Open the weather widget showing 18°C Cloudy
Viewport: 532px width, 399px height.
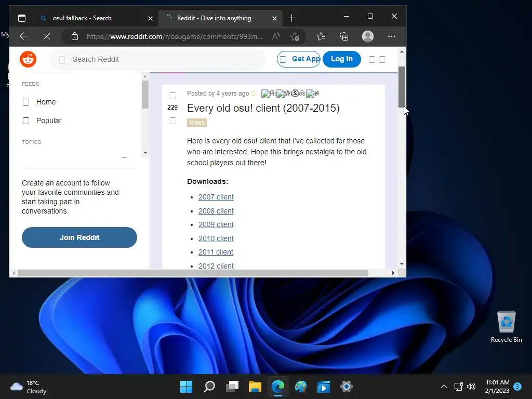tap(29, 387)
